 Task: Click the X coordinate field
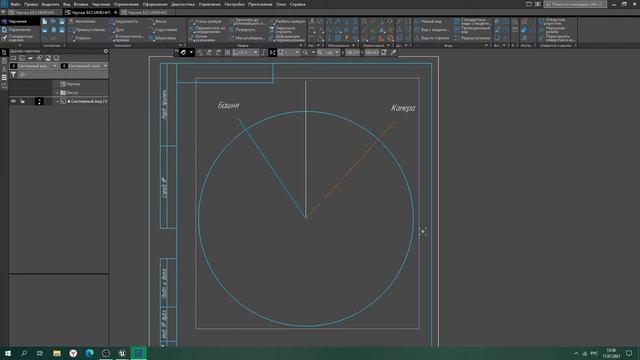pos(352,52)
